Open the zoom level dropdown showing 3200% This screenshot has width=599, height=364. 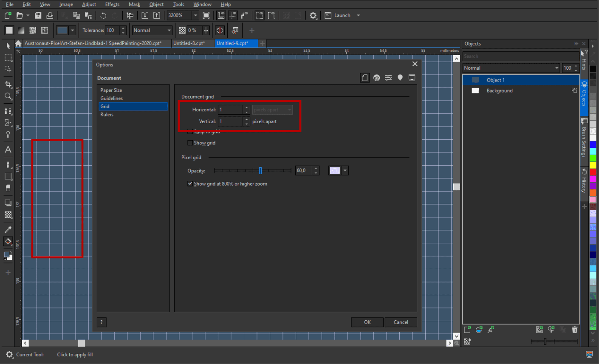195,15
